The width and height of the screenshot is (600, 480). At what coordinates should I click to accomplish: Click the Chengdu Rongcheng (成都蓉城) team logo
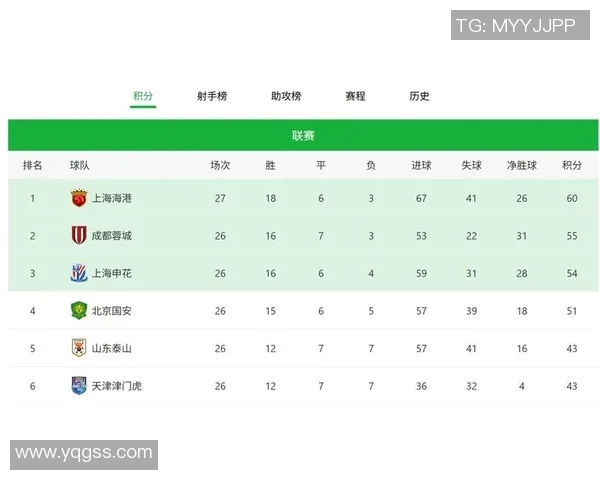pyautogui.click(x=79, y=236)
